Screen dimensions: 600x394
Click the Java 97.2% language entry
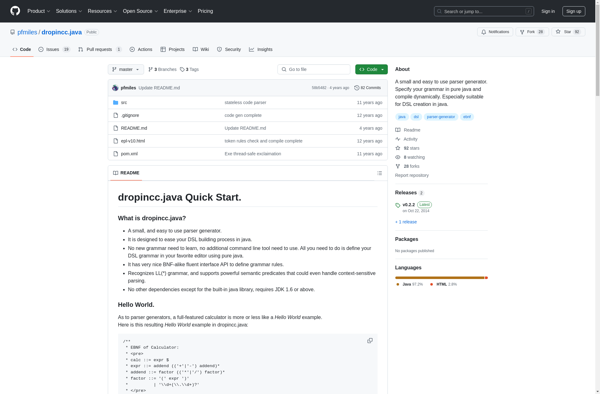409,284
